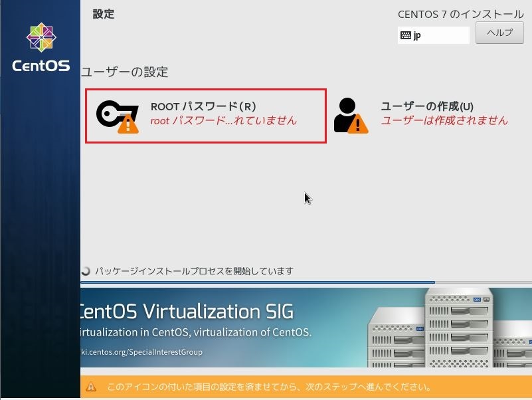Click the spinner next to install status

pyautogui.click(x=86, y=270)
